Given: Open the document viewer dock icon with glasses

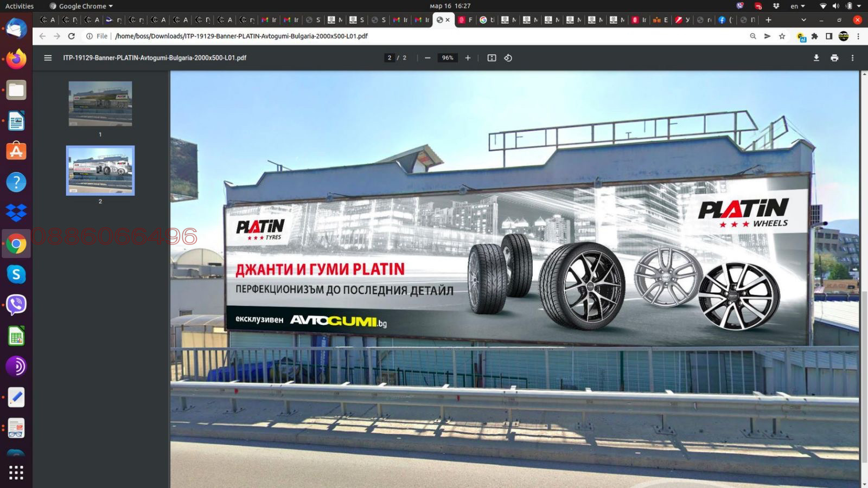Looking at the screenshot, I should pos(16,428).
